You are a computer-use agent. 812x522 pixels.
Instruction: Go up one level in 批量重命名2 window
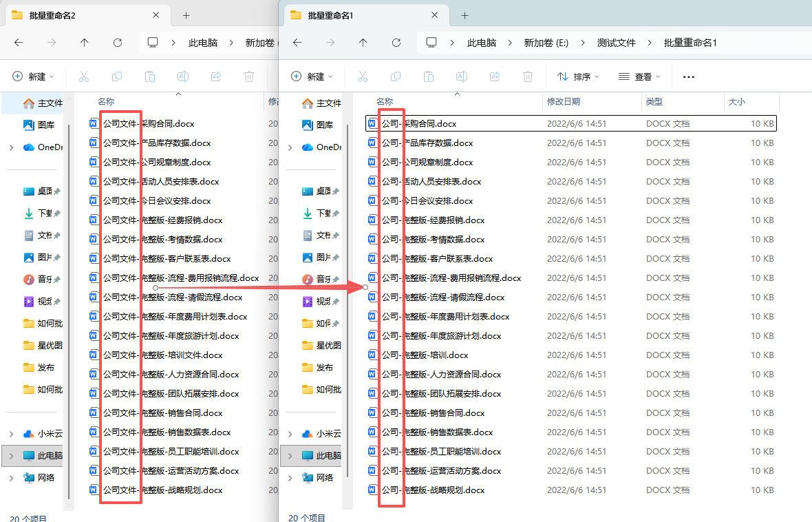[85, 43]
